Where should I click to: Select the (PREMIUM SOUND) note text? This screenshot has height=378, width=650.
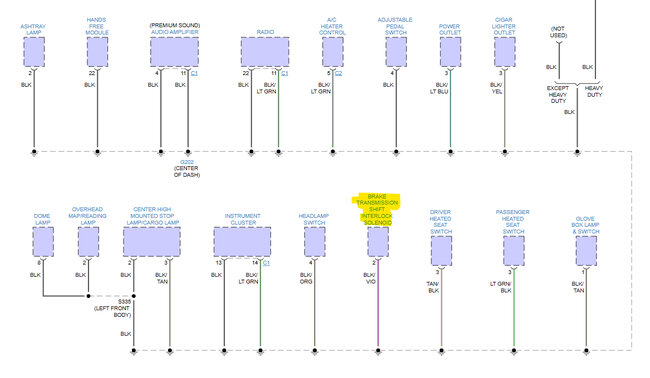pos(175,25)
